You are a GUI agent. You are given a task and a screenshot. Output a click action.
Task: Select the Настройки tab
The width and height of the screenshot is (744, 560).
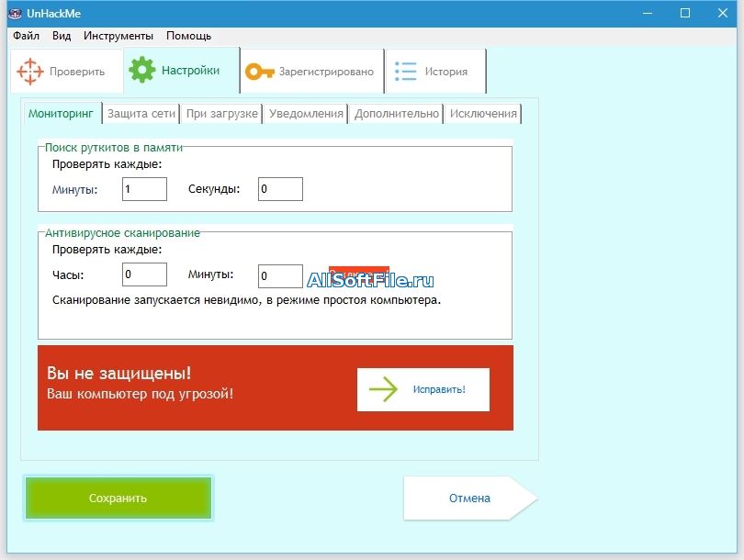(x=182, y=70)
